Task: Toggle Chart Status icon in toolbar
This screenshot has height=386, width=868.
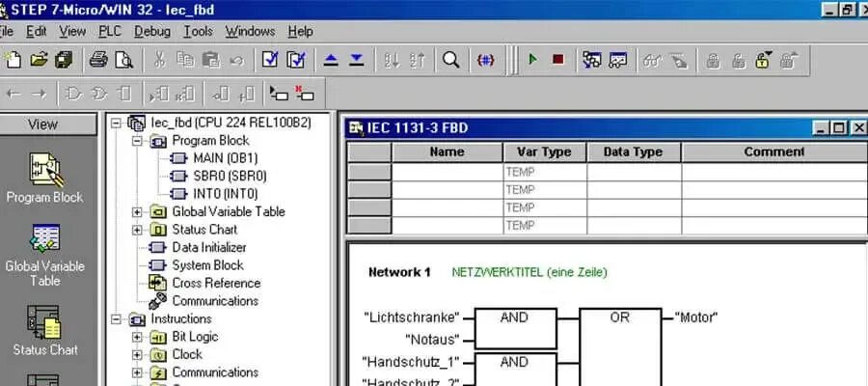Action: [x=617, y=59]
